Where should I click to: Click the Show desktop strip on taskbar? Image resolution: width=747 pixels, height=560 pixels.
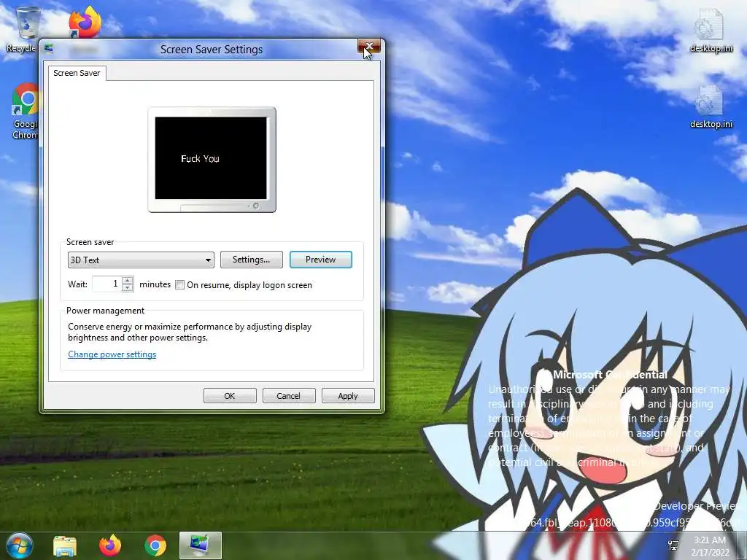pos(741,545)
